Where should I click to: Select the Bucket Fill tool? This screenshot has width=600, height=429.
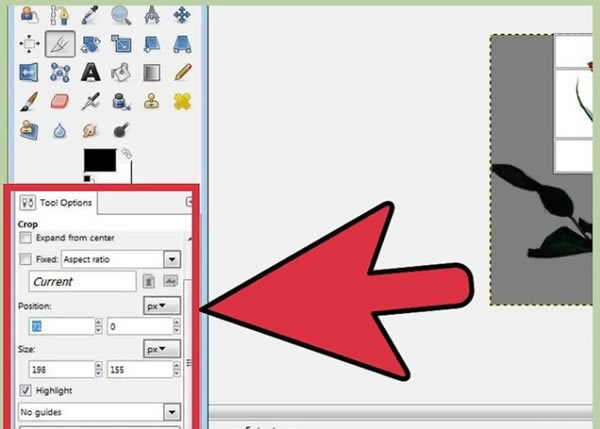tap(121, 73)
